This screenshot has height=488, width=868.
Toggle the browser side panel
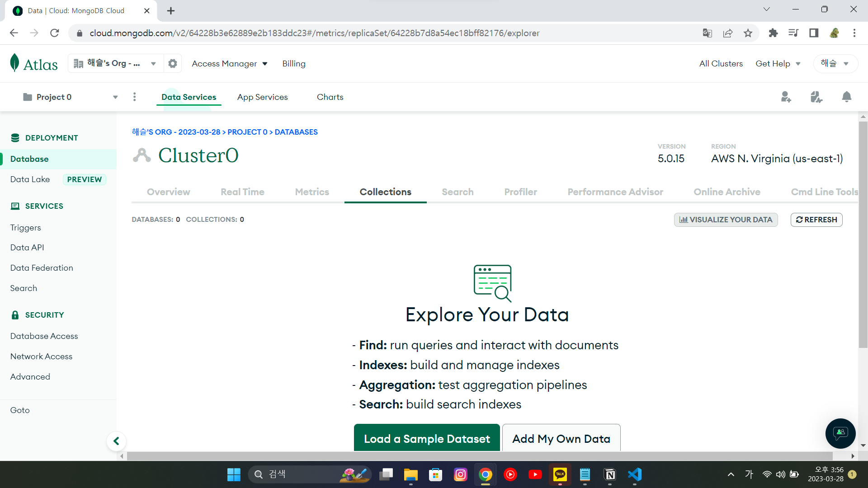pos(814,33)
